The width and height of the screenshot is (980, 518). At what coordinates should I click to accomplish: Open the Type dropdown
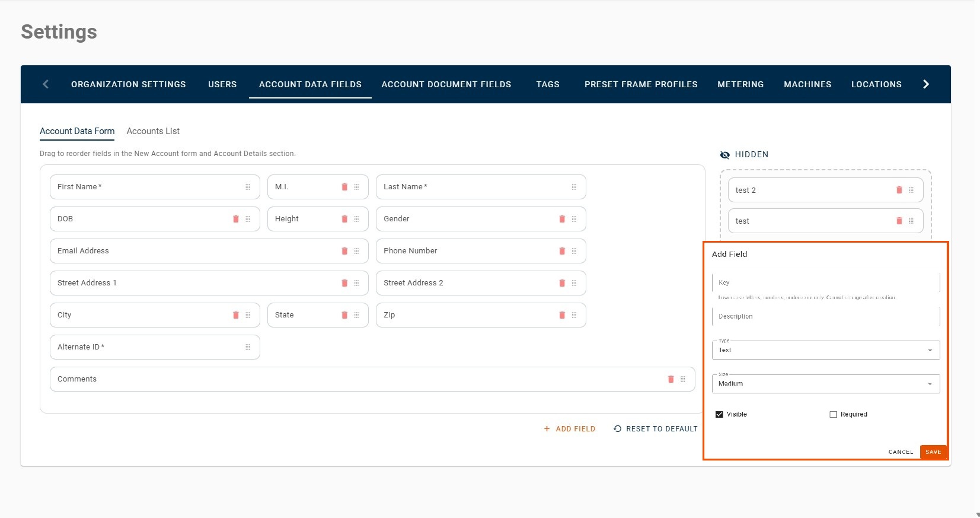[x=826, y=350]
